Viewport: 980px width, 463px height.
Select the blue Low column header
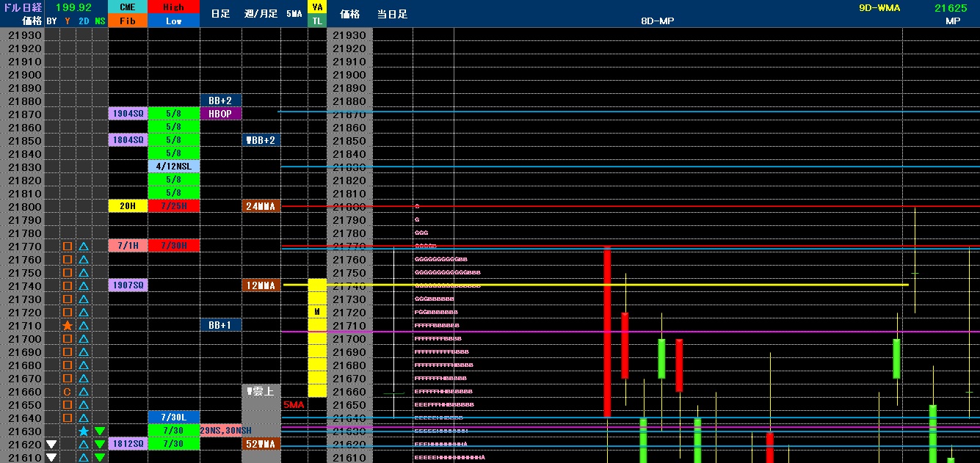coord(173,21)
